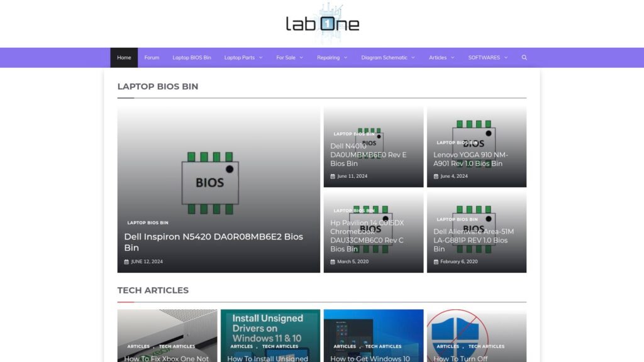Image resolution: width=644 pixels, height=362 pixels.
Task: Click Articles tag on How To Turn Off card
Action: coord(448,346)
